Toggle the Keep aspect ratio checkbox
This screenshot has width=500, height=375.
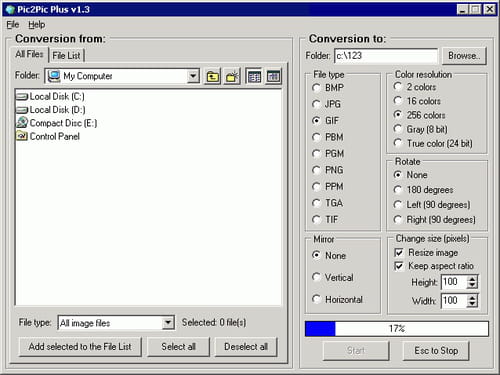[x=399, y=266]
